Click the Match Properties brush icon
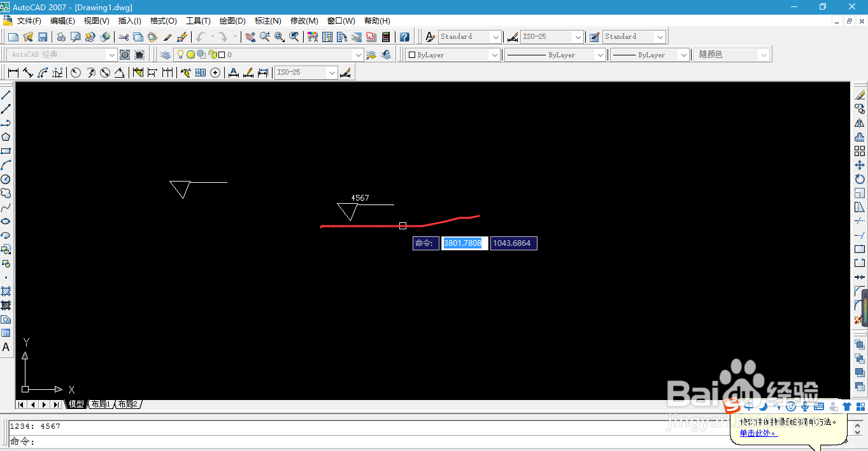Screen dimensions: 868x451 167,37
